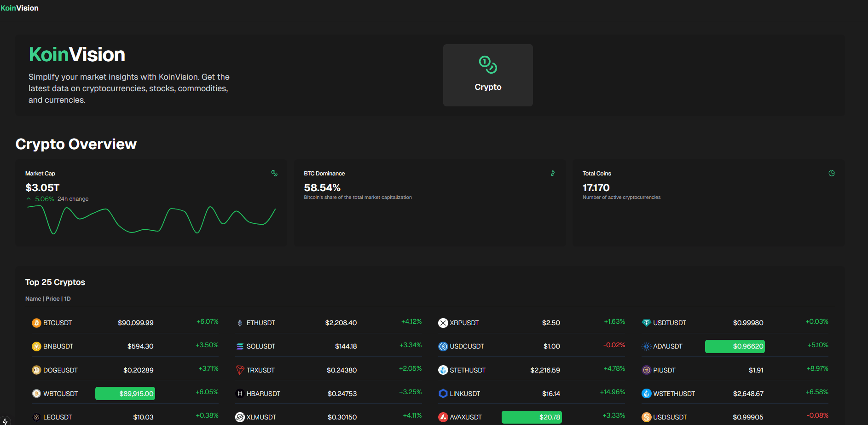868x425 pixels.
Task: Click the +14.96% change value for LINKUSDT
Action: pos(613,391)
